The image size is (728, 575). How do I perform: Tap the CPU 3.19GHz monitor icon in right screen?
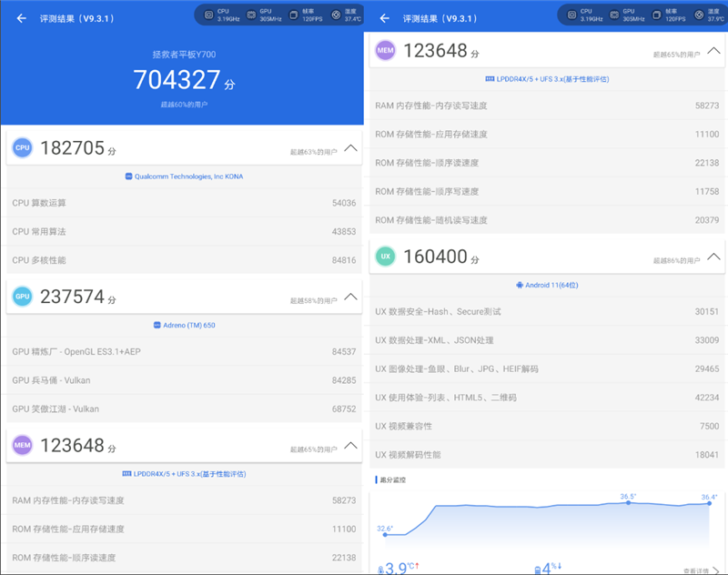click(572, 15)
